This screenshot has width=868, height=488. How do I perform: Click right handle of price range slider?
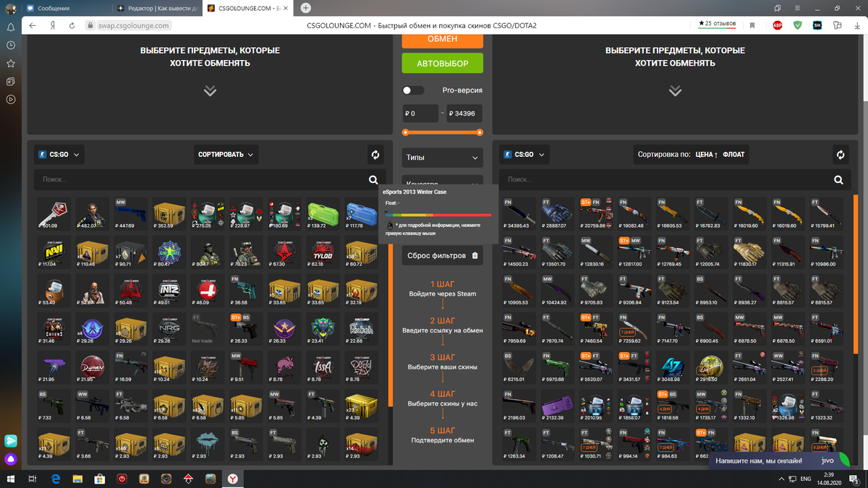point(480,132)
